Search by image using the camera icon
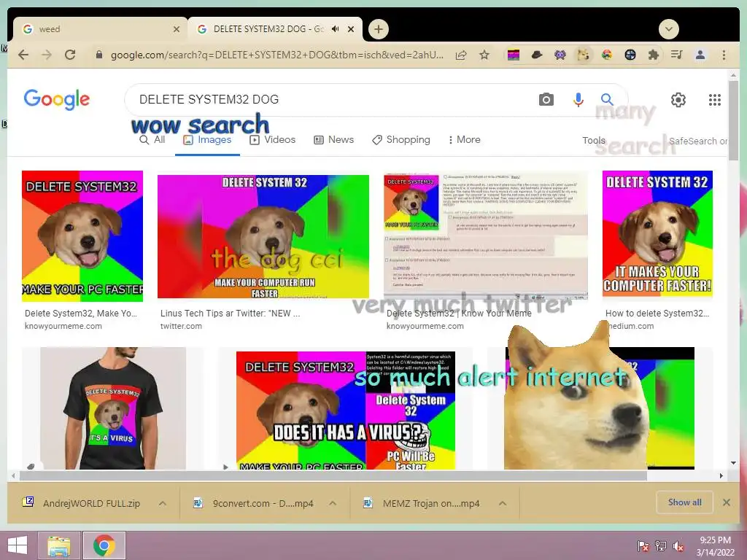The width and height of the screenshot is (747, 560). [546, 99]
